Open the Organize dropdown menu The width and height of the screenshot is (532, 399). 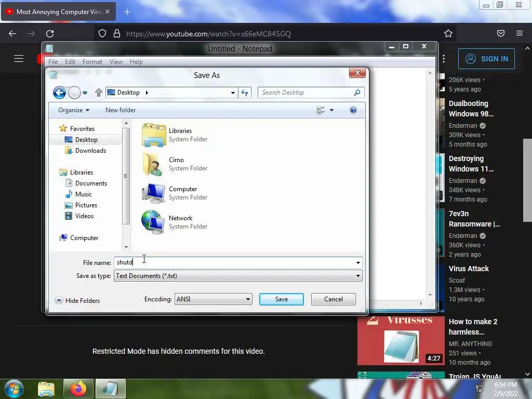(x=74, y=110)
